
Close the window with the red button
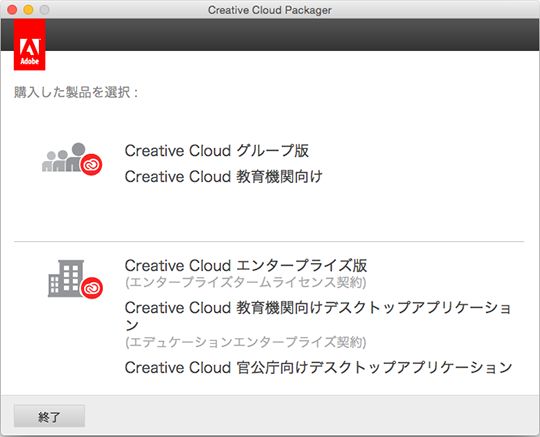(12, 10)
